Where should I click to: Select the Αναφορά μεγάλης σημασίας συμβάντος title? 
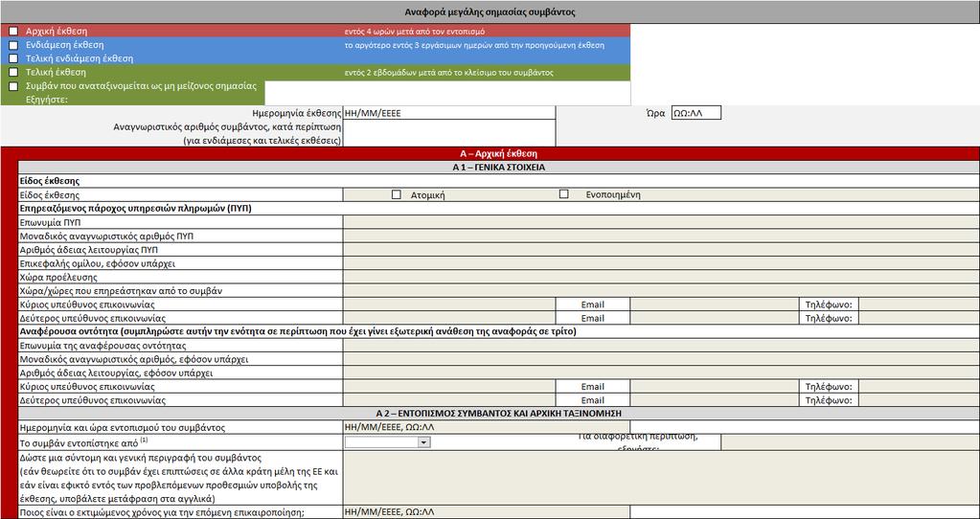click(490, 11)
